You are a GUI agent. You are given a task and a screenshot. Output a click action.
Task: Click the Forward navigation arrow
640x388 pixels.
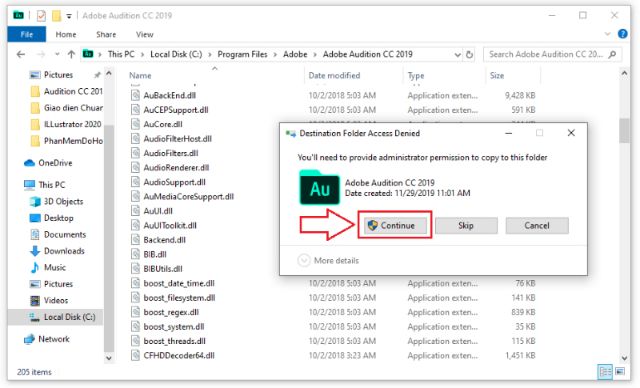[41, 54]
